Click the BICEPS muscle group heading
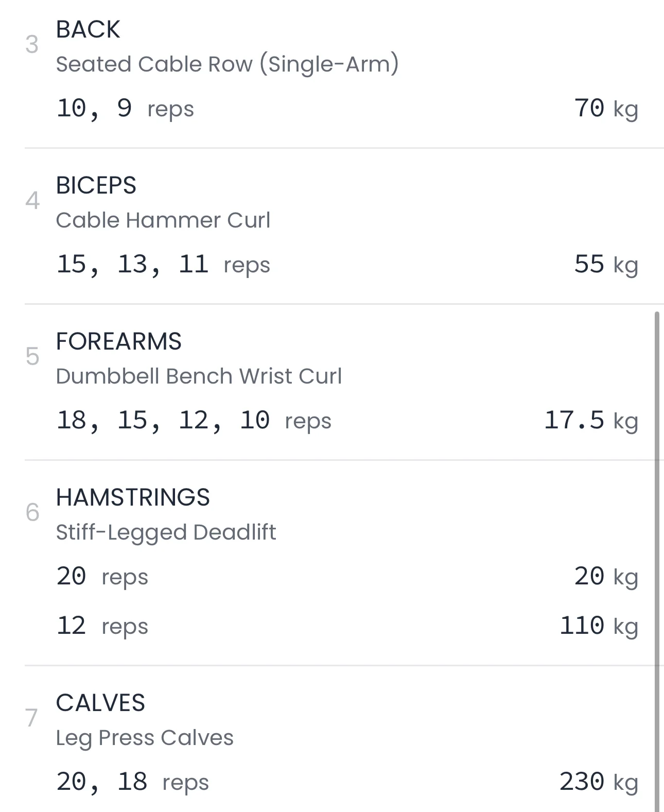Viewport: 664px width, 812px height. (96, 185)
